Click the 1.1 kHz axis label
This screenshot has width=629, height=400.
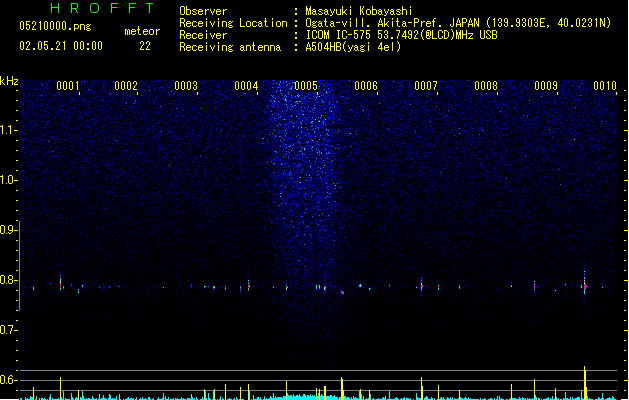pos(8,130)
